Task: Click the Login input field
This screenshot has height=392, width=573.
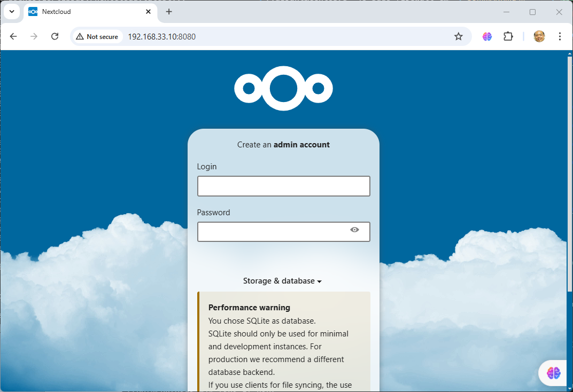Action: [283, 186]
